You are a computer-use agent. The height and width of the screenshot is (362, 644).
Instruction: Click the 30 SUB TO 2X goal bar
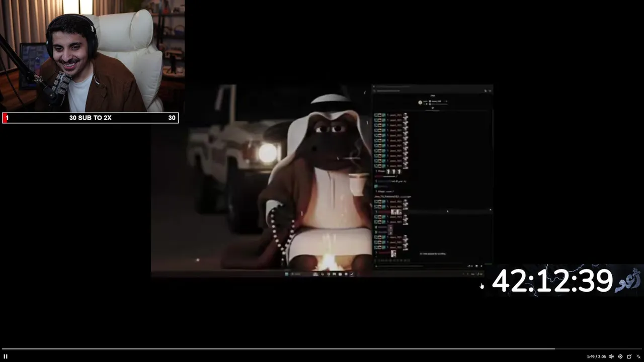coord(90,118)
